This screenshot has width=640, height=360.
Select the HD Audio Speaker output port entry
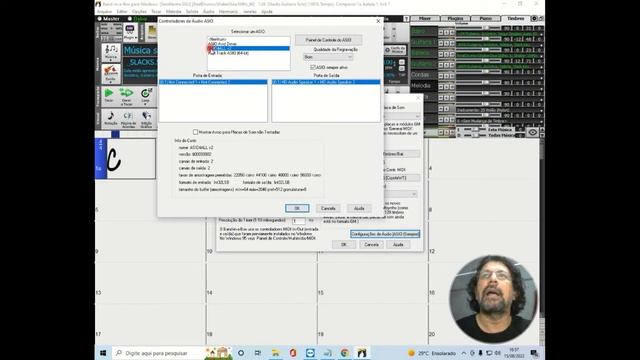pyautogui.click(x=326, y=82)
